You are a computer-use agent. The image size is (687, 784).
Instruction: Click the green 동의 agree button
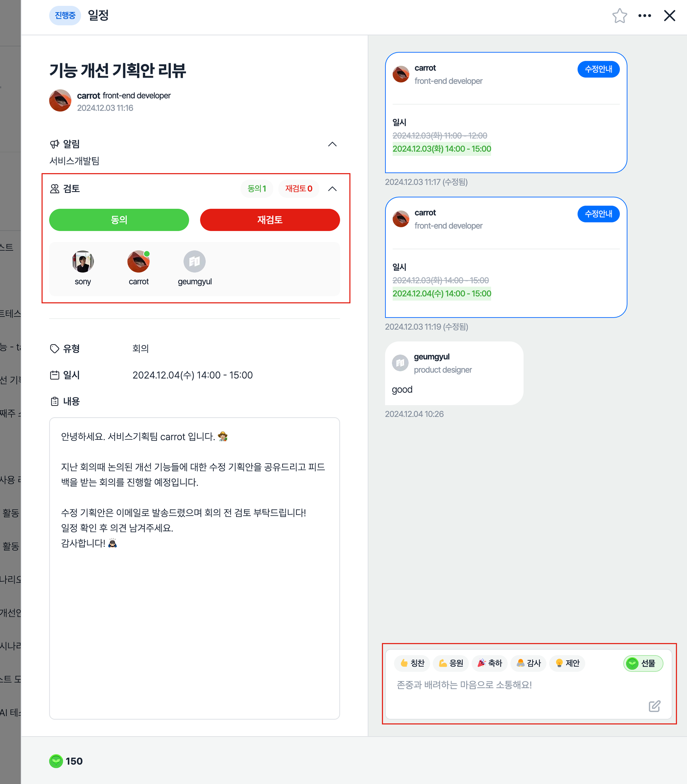tap(119, 220)
